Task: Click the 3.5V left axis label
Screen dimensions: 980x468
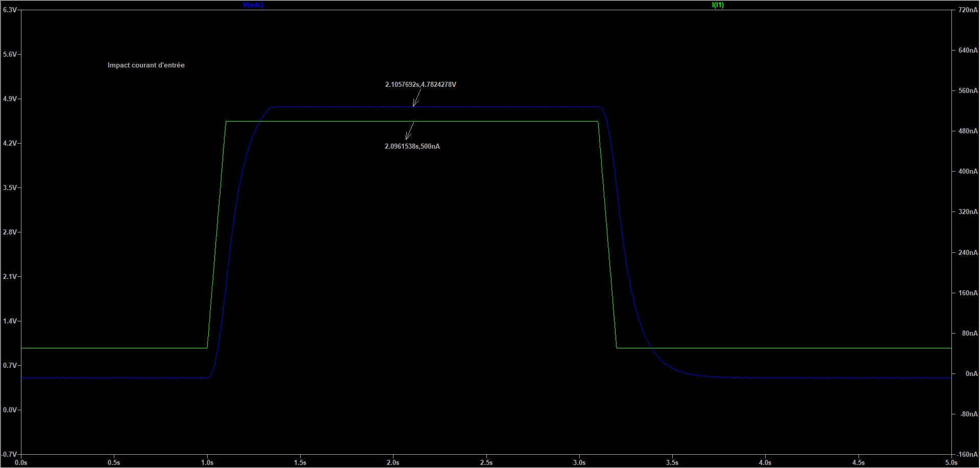Action: point(10,188)
